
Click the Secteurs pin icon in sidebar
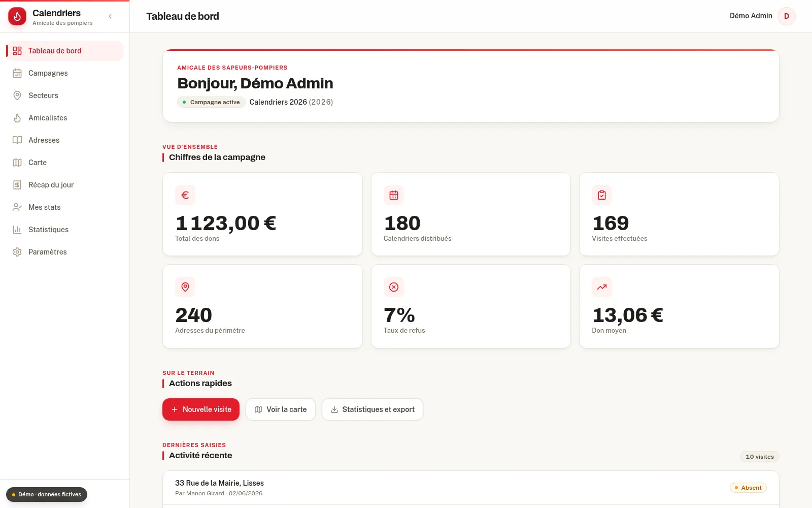point(17,96)
